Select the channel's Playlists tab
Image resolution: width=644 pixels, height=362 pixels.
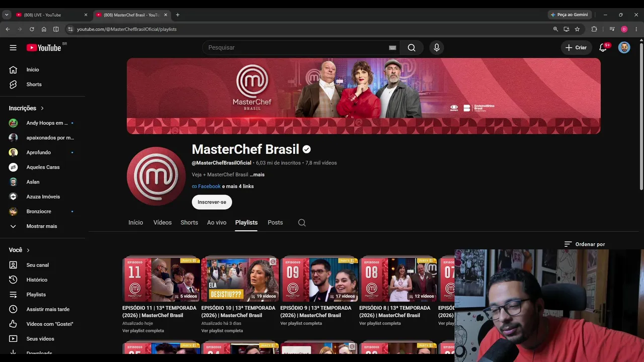click(247, 223)
